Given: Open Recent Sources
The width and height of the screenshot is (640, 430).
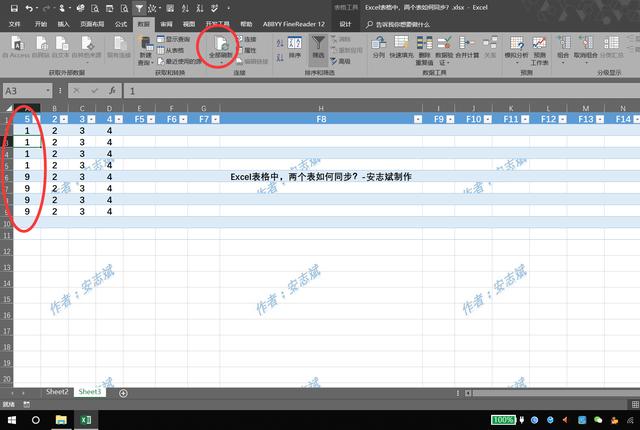Looking at the screenshot, I should (180, 62).
